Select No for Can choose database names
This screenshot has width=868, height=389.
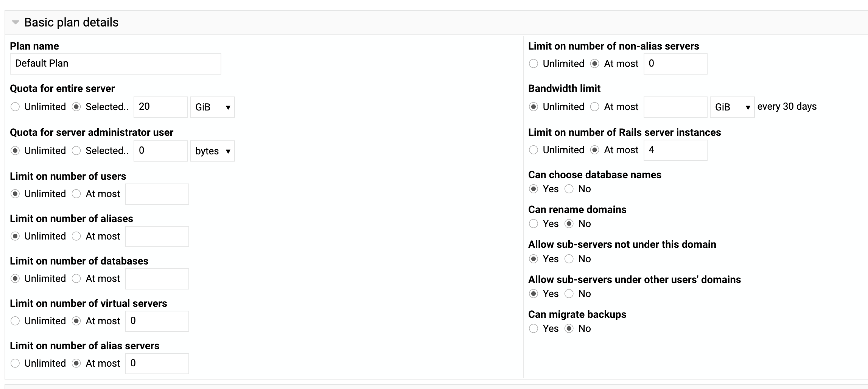pos(569,189)
